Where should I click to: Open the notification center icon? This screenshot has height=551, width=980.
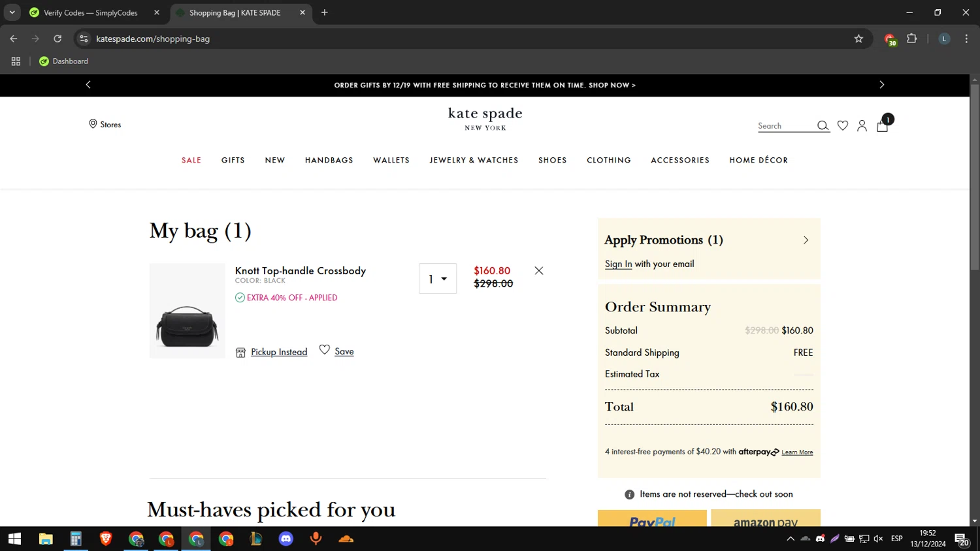pos(962,539)
